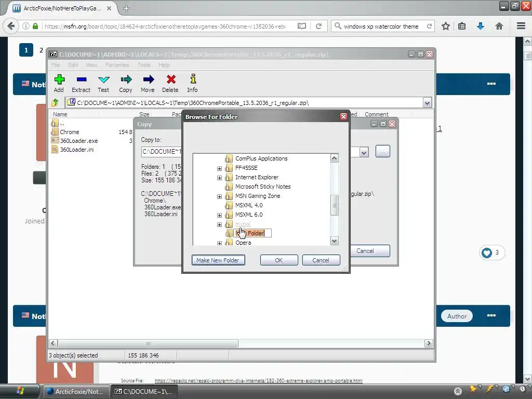This screenshot has height=399, width=532.
Task: Click the Windows Start button on taskbar
Action: (x=20, y=391)
